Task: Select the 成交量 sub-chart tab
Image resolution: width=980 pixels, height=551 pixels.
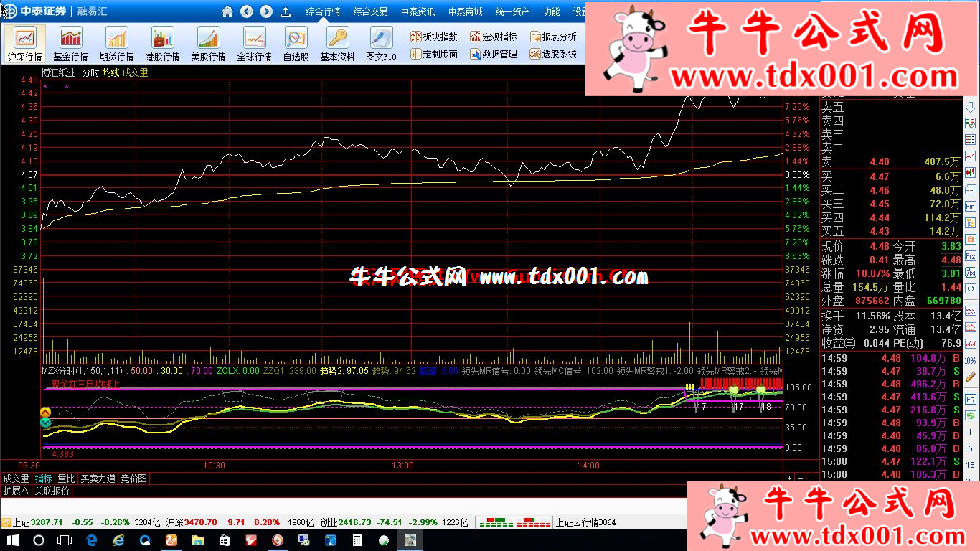Action: click(16, 479)
